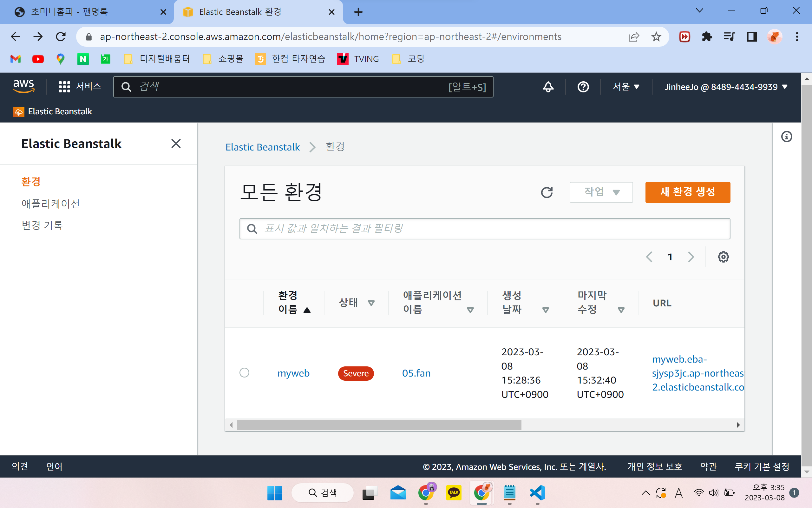The image size is (812, 508).
Task: Open 코딩 bookmark folder
Action: click(408, 59)
